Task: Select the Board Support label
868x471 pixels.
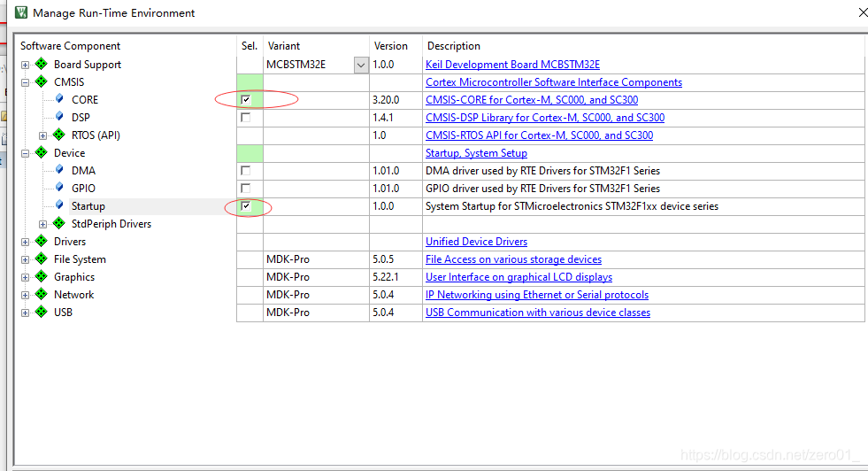Action: tap(88, 65)
